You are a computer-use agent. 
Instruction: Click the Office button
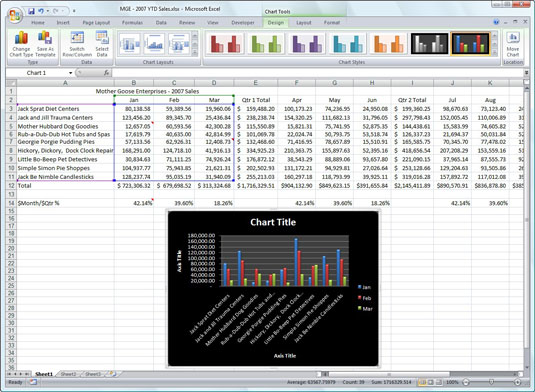coord(15,16)
